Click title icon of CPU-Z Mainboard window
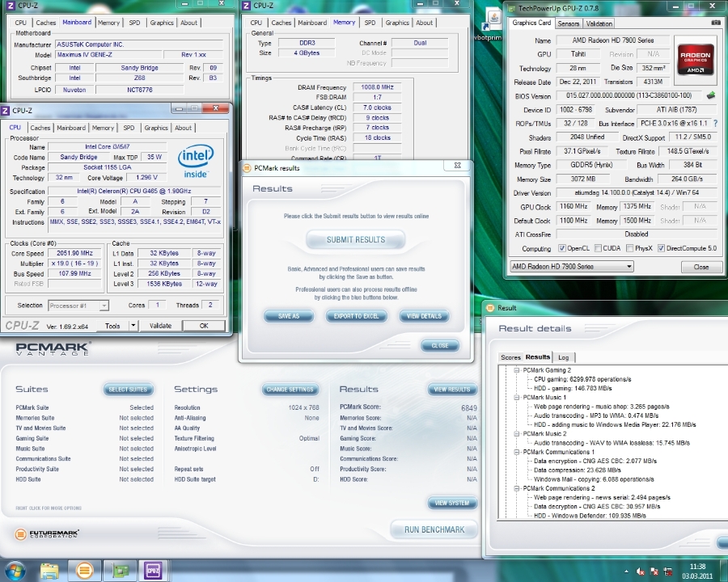The height and width of the screenshot is (582, 728). (11, 6)
